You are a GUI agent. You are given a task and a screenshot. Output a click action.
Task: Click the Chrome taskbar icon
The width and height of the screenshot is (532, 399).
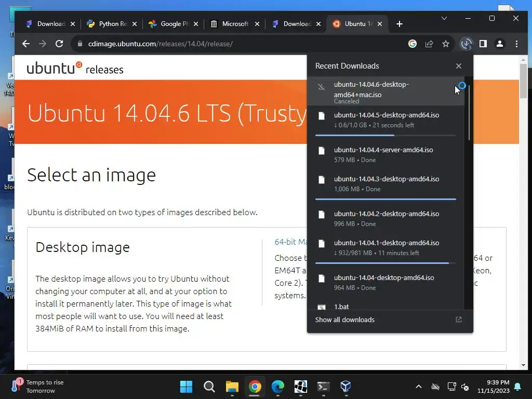coord(255,387)
